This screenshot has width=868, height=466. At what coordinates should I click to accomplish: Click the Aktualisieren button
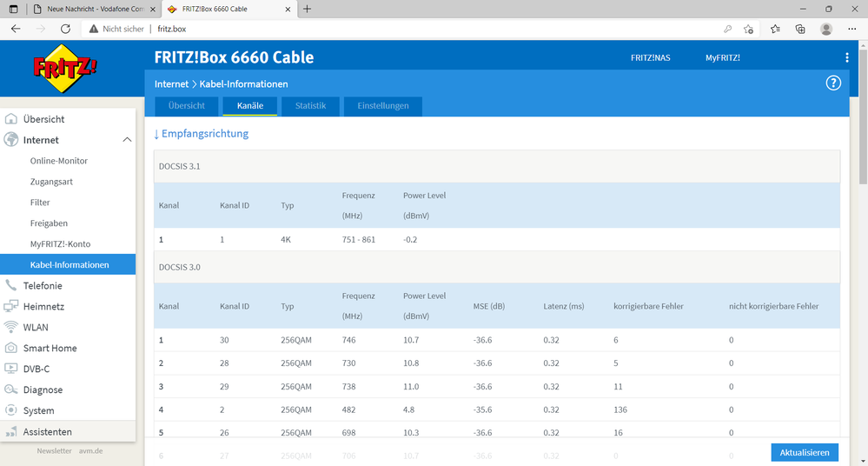(805, 452)
